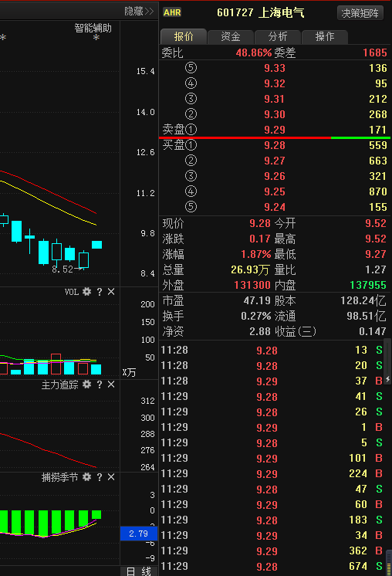Select sell level 5 price 9.33

pos(275,68)
